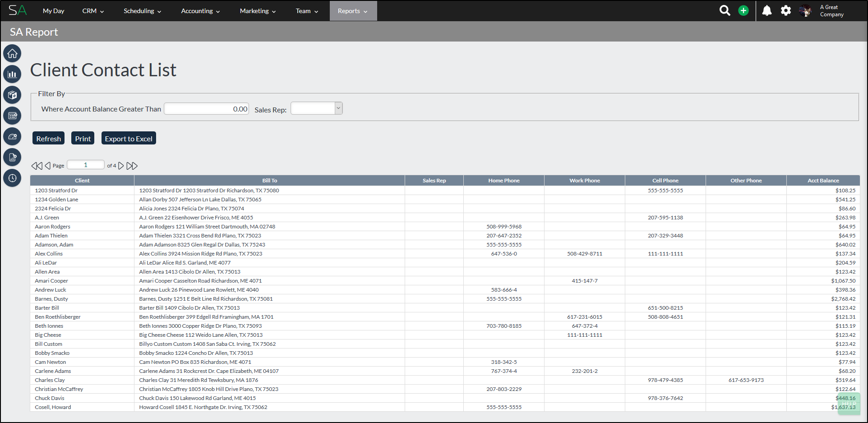Screen dimensions: 868x423
Task: Click the Print button
Action: (x=83, y=138)
